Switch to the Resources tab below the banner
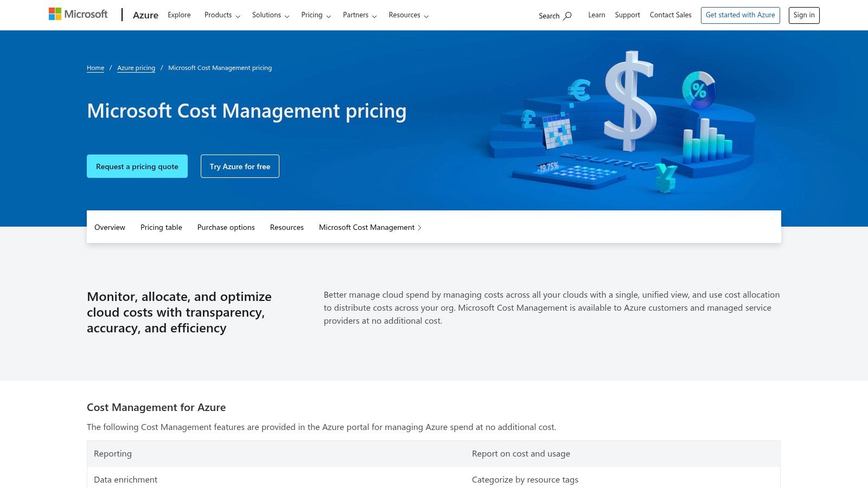This screenshot has width=868, height=488. point(286,227)
